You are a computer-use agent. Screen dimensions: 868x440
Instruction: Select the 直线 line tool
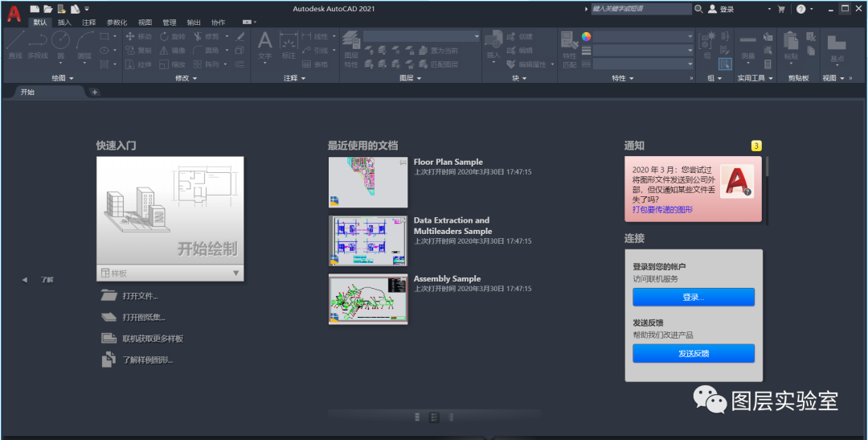[x=15, y=45]
